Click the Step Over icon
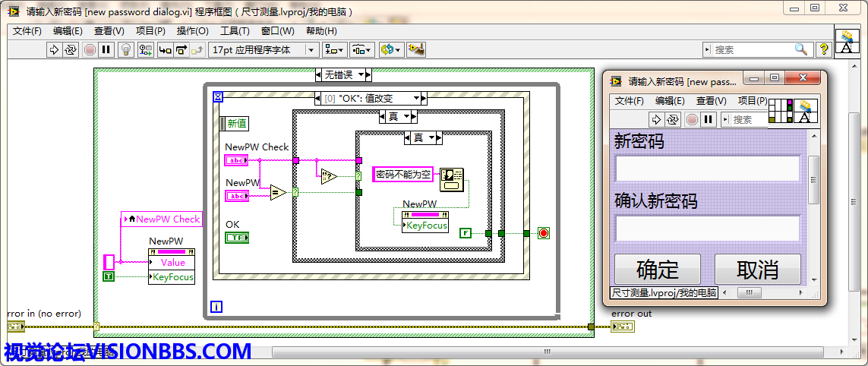The height and width of the screenshot is (366, 868). tap(181, 49)
